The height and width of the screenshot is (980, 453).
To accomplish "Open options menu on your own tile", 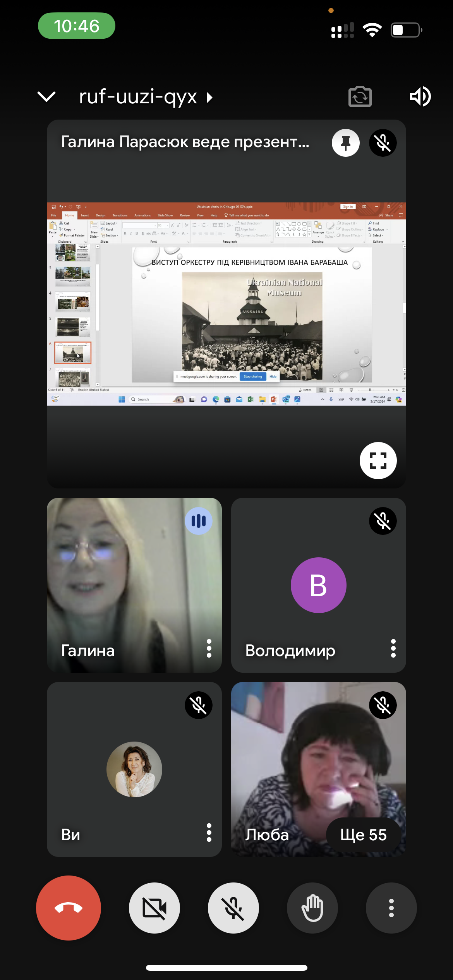I will click(209, 833).
